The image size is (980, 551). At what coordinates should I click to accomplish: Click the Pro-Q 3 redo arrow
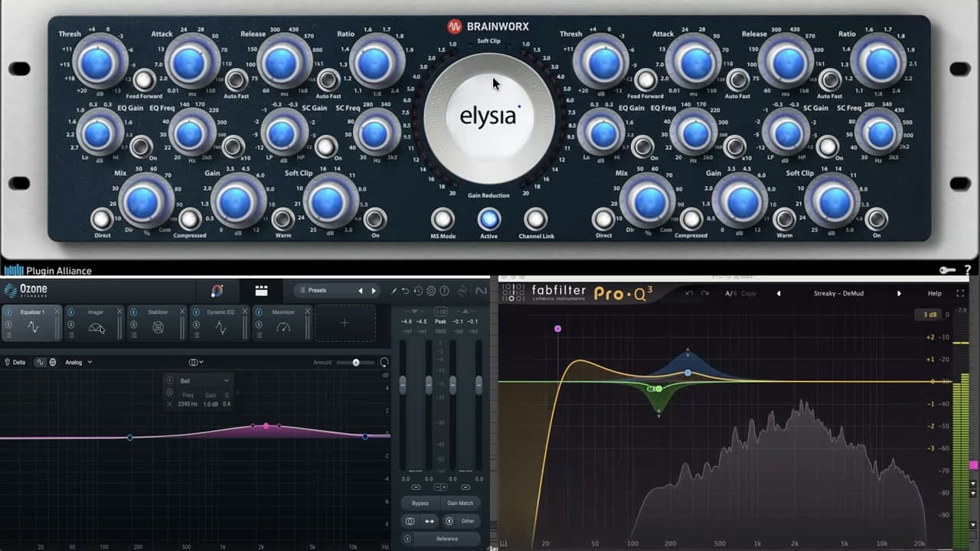[x=704, y=293]
